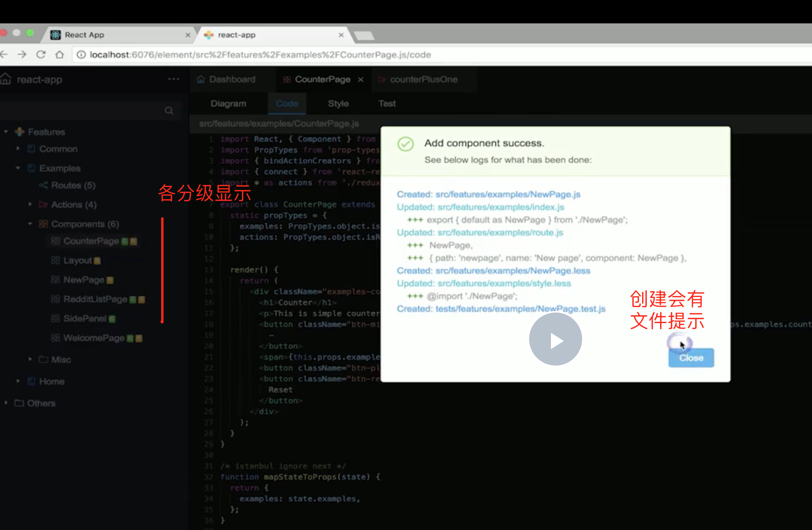The height and width of the screenshot is (530, 812).
Task: Click the sidebar search magnifier icon
Action: click(169, 111)
